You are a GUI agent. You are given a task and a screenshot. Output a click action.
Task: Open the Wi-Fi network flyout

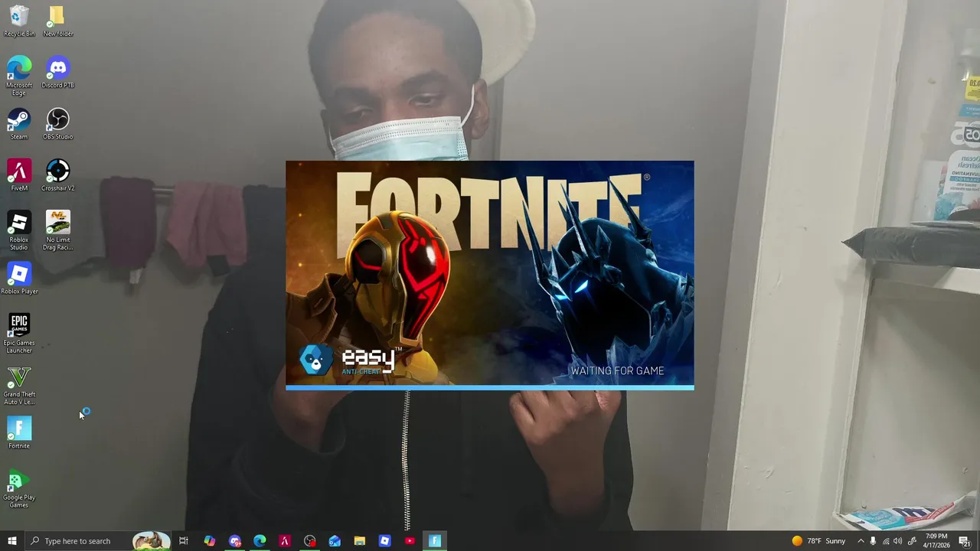coord(886,541)
